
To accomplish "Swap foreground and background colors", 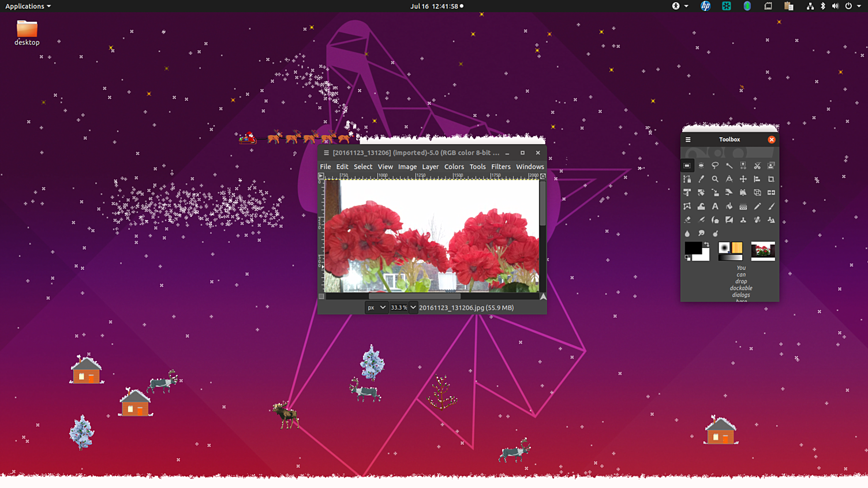I will click(706, 245).
